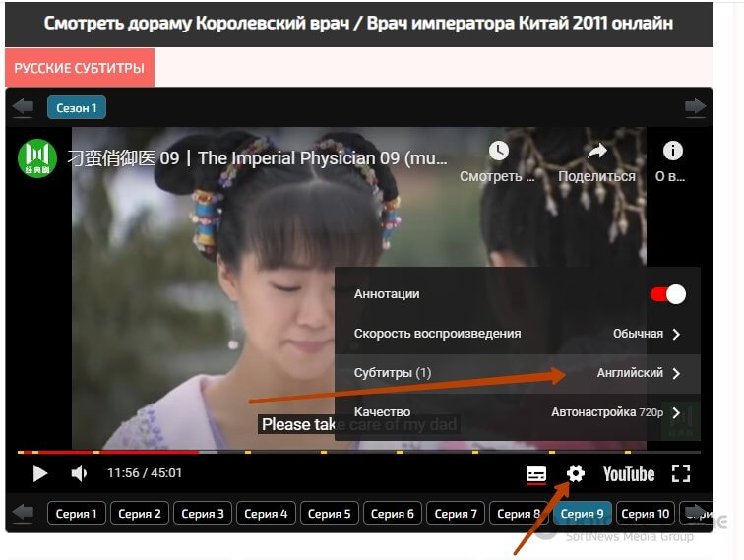Image resolution: width=744 pixels, height=560 pixels.
Task: Open episode Серия 7
Action: pyautogui.click(x=456, y=514)
